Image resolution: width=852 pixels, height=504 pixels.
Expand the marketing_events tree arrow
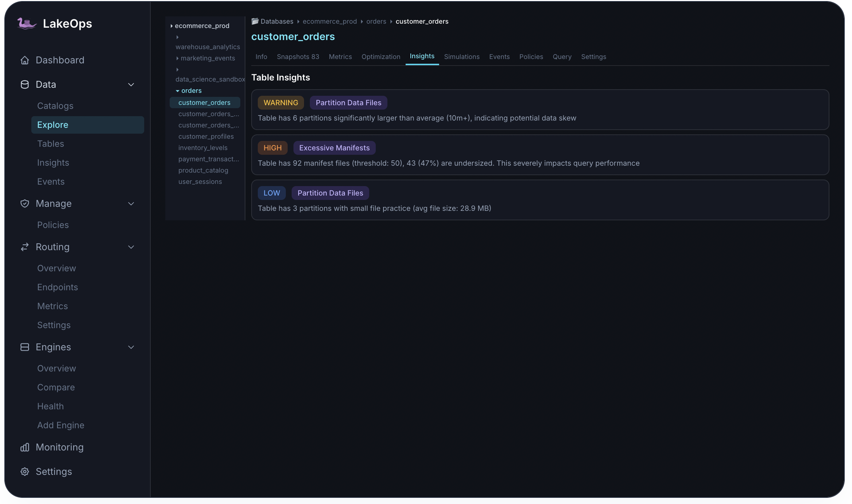coord(177,58)
